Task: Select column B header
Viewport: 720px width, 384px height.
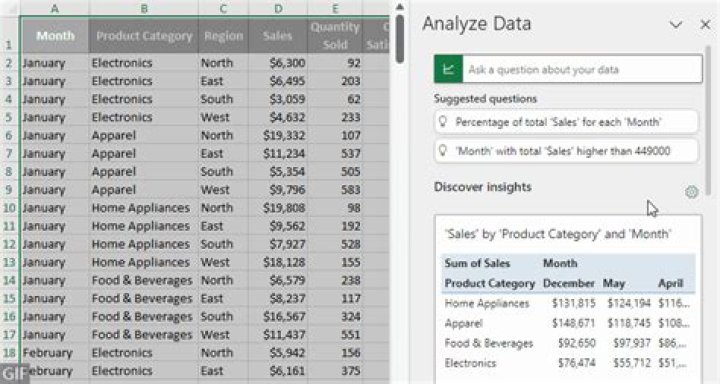Action: tap(144, 8)
